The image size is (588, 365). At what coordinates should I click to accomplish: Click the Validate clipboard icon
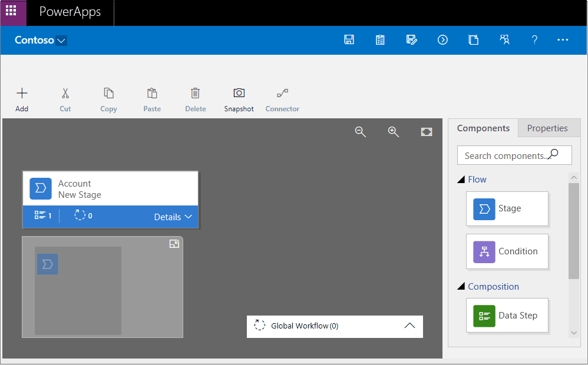click(x=380, y=39)
